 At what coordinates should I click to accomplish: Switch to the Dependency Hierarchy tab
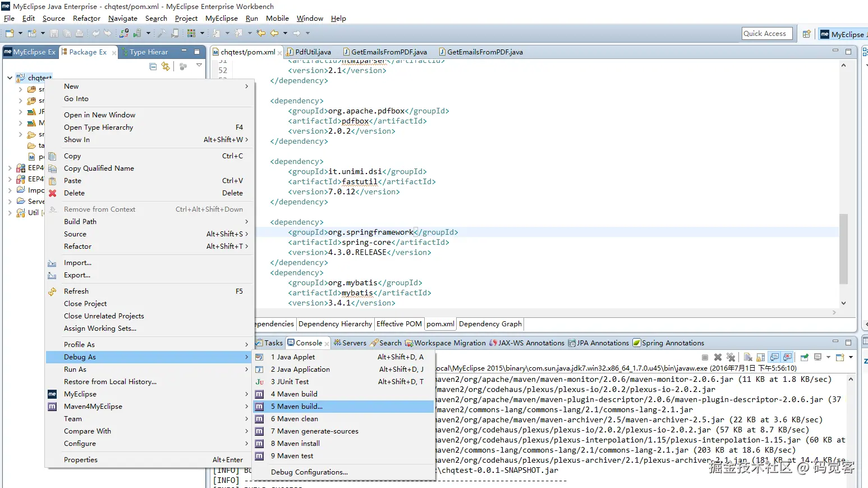click(335, 324)
